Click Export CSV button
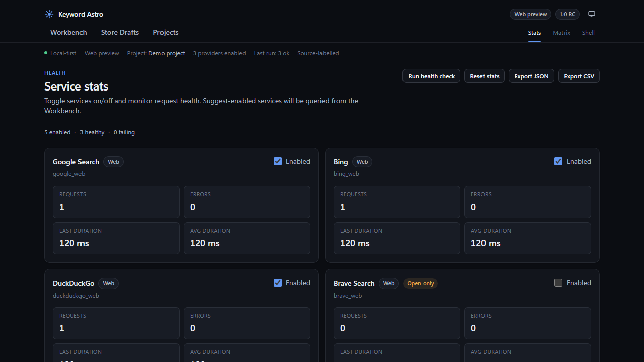644x362 pixels. click(x=579, y=76)
